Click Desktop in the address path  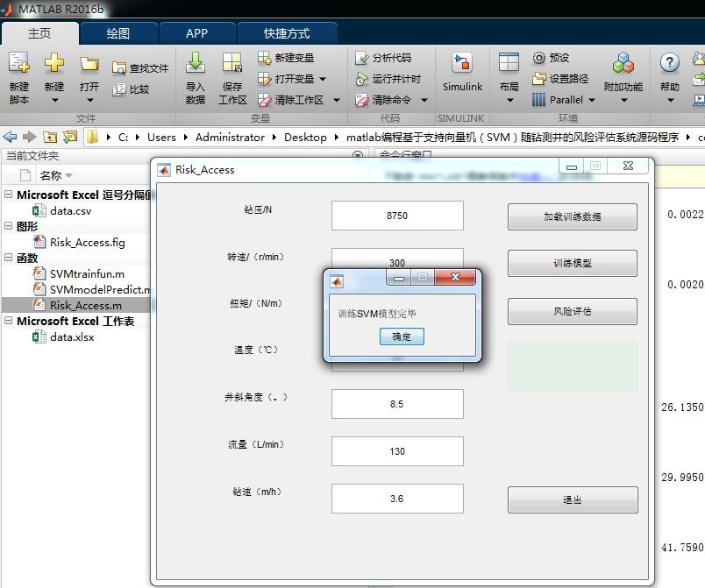[x=305, y=137]
